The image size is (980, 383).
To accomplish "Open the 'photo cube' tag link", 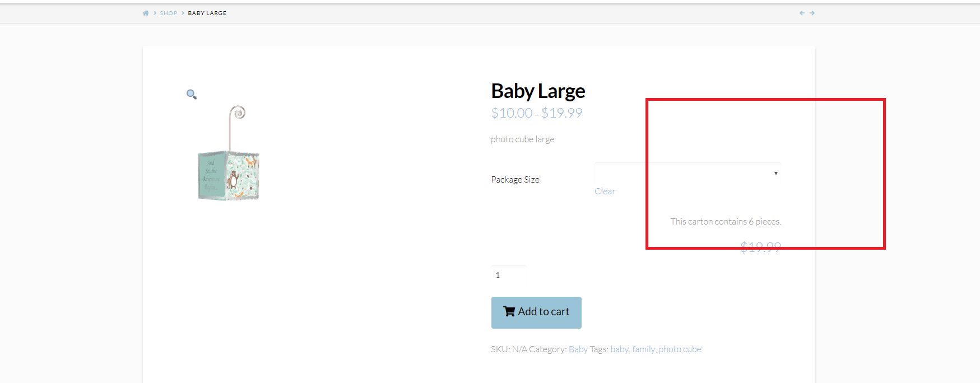I will (x=680, y=349).
